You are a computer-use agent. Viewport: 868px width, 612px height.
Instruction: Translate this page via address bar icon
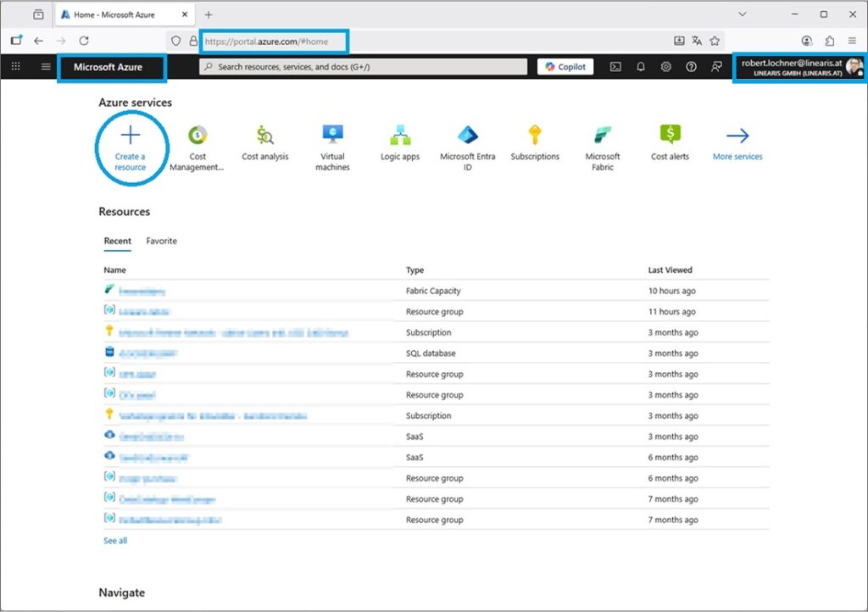point(697,41)
